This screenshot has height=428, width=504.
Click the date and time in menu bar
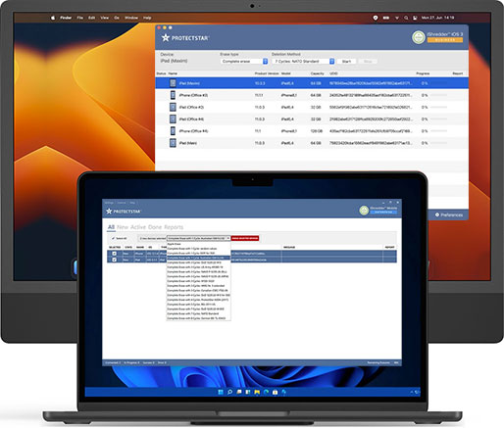[x=437, y=18]
